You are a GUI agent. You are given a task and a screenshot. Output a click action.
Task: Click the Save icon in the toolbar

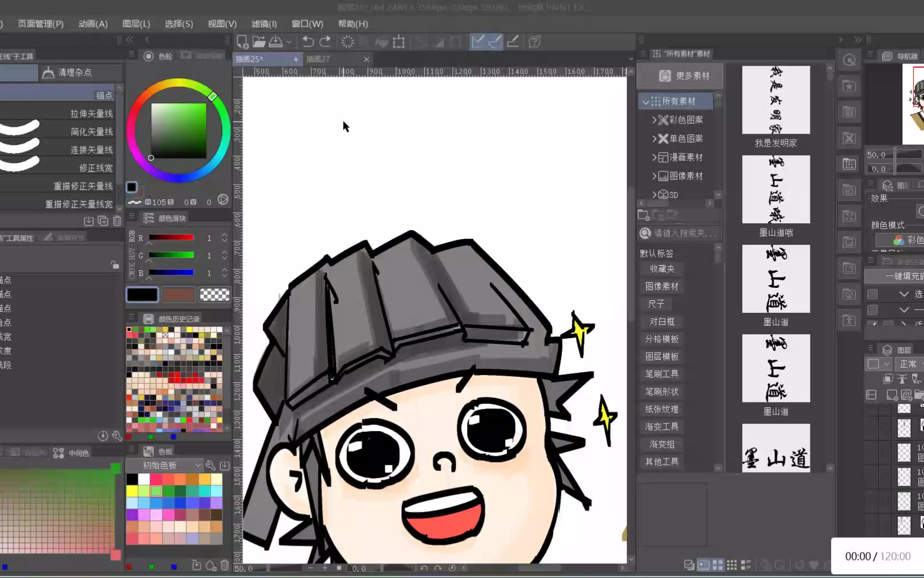tap(276, 42)
